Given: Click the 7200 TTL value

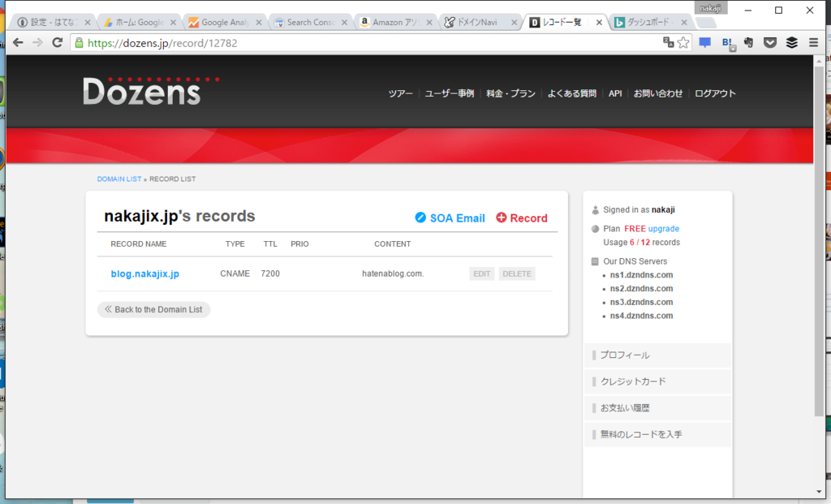Looking at the screenshot, I should coord(270,274).
